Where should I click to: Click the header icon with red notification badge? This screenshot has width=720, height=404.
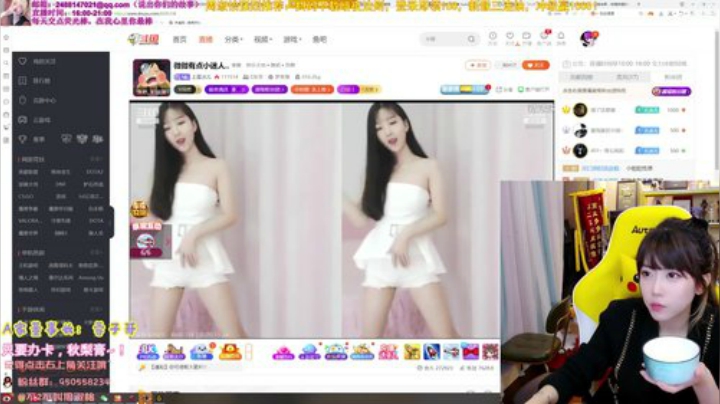544,38
